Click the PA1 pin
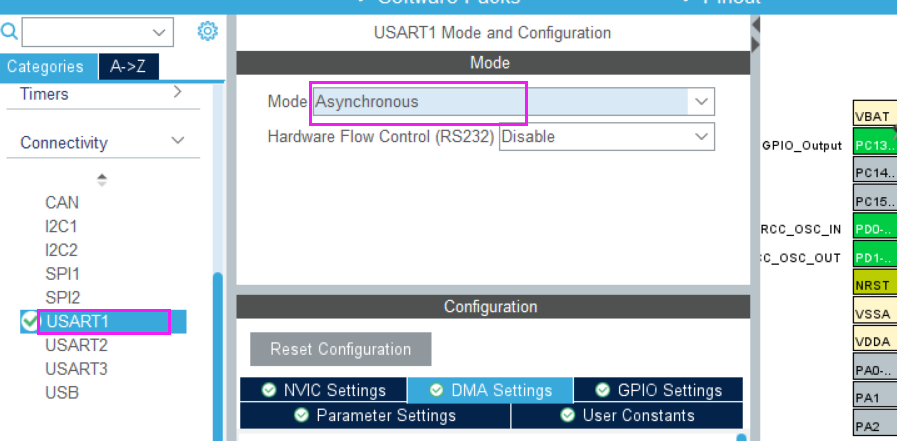 (x=875, y=394)
